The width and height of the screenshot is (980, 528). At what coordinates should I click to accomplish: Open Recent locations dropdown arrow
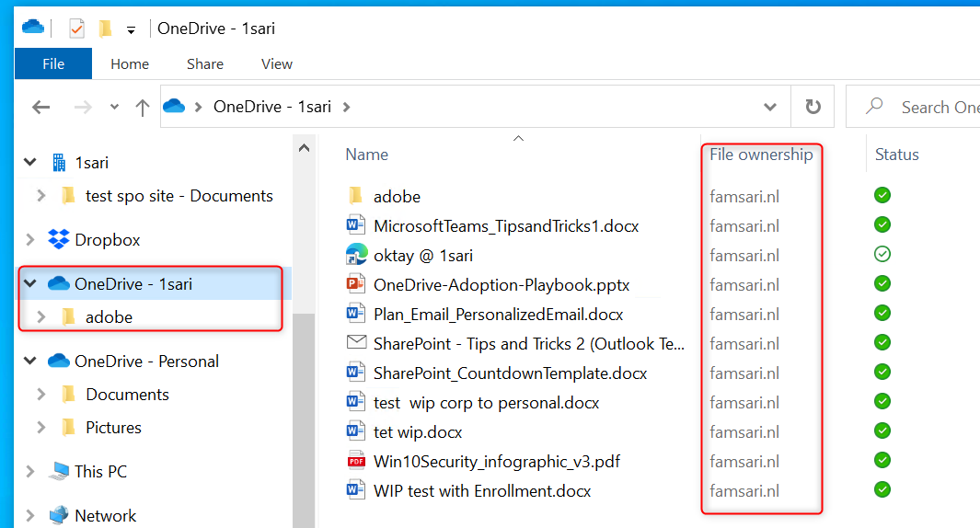[114, 107]
